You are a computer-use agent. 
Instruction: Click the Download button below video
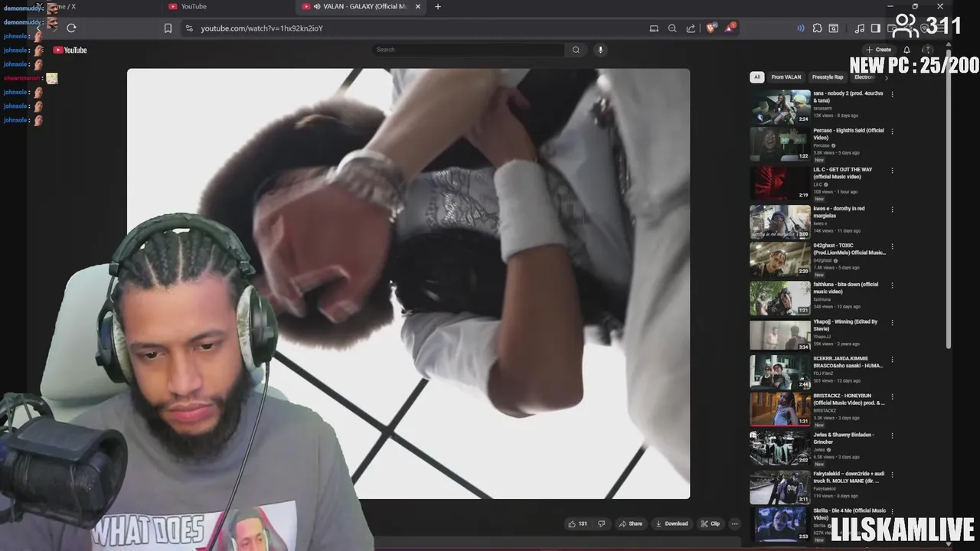click(671, 524)
